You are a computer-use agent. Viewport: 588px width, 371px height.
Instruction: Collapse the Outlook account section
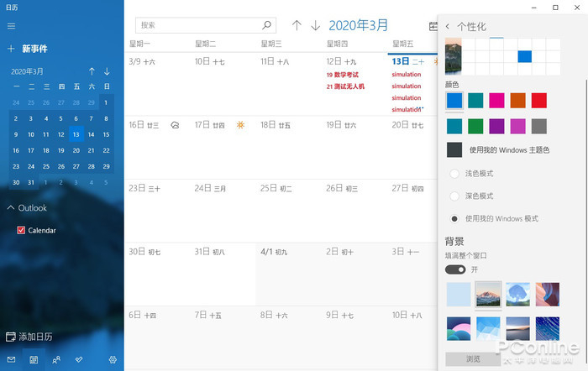11,207
